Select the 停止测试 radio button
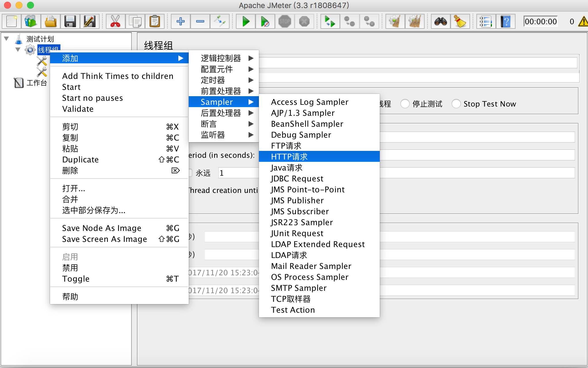Image resolution: width=588 pixels, height=368 pixels. [405, 104]
